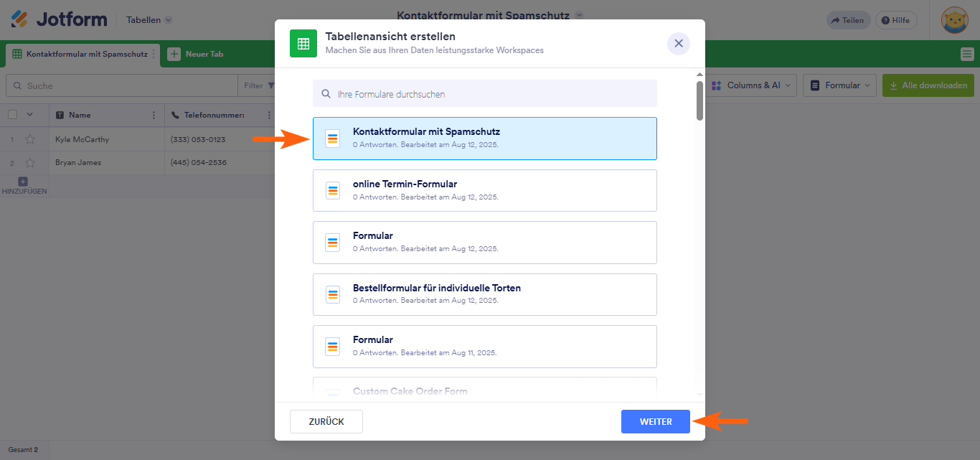Open tab options dots on Kontaktformular tab
Viewport: 980px width, 460px height.
point(154,54)
